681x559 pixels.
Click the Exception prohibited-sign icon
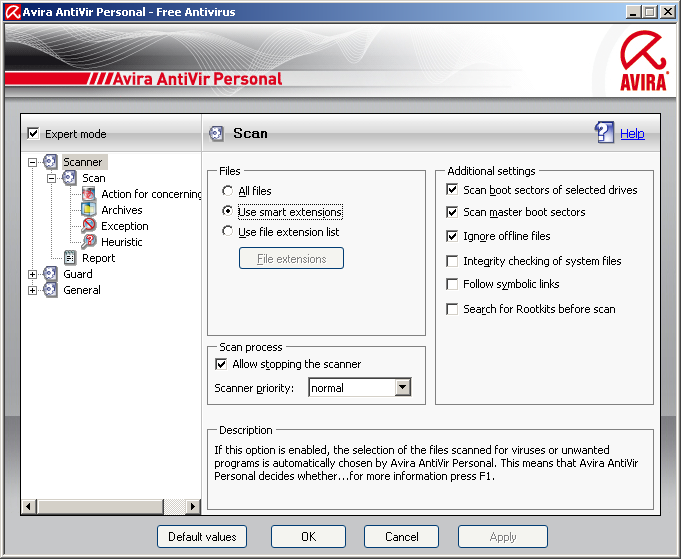coord(89,226)
